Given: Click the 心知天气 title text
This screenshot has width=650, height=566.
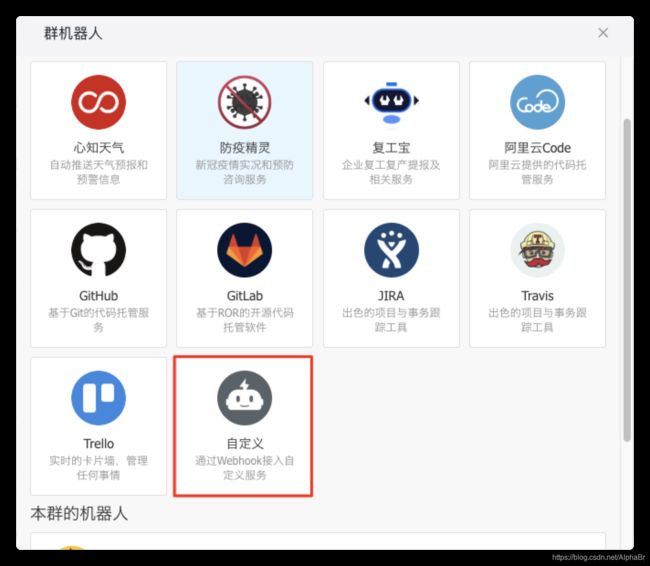Looking at the screenshot, I should coord(99,148).
